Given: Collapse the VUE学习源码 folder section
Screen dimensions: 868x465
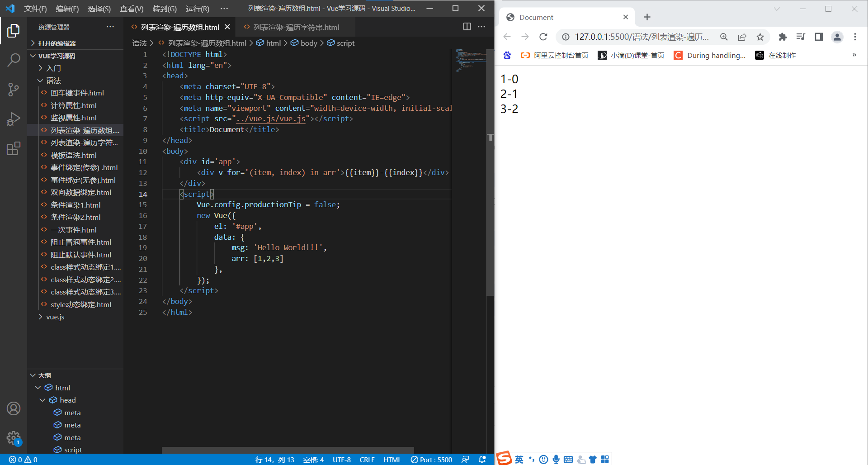Looking at the screenshot, I should pos(75,56).
